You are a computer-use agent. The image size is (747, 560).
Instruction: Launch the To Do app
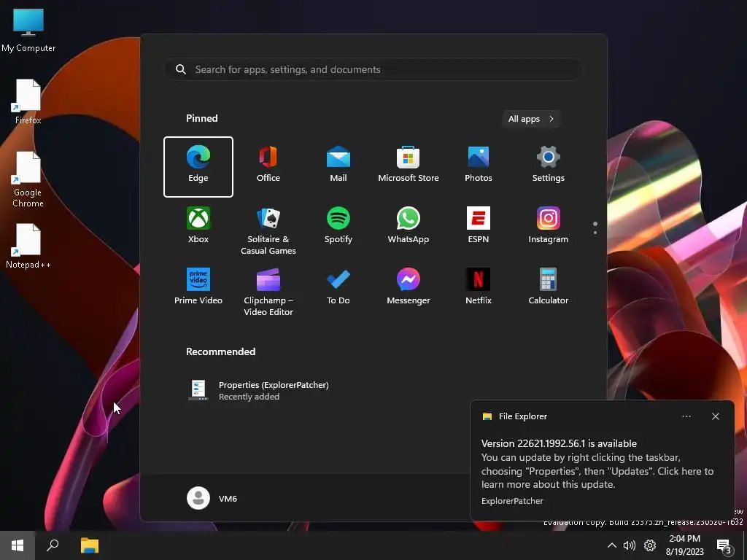click(338, 287)
